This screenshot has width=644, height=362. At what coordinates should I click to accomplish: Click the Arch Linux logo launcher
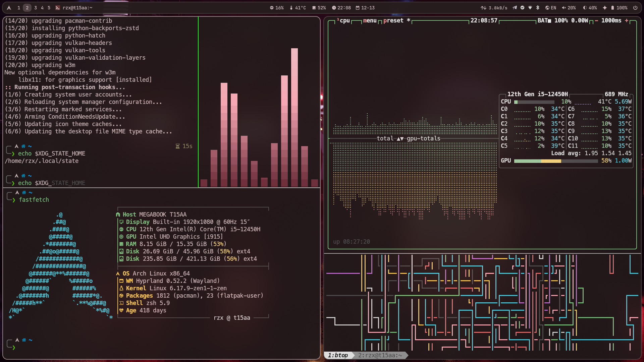coord(9,8)
